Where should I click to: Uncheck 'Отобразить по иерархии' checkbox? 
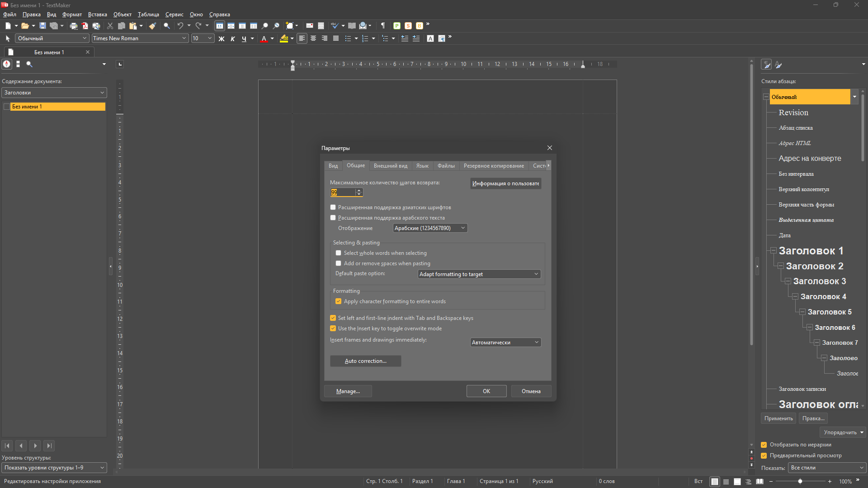tap(764, 445)
